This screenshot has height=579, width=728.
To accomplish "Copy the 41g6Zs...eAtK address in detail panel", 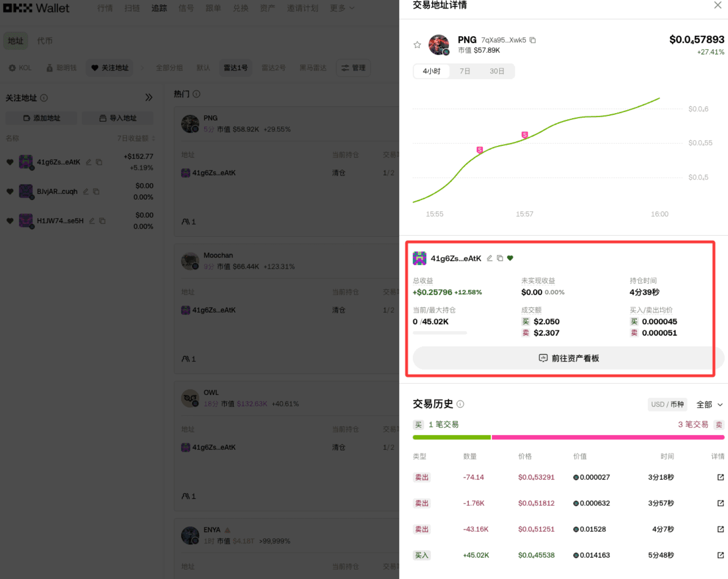I will [x=500, y=258].
